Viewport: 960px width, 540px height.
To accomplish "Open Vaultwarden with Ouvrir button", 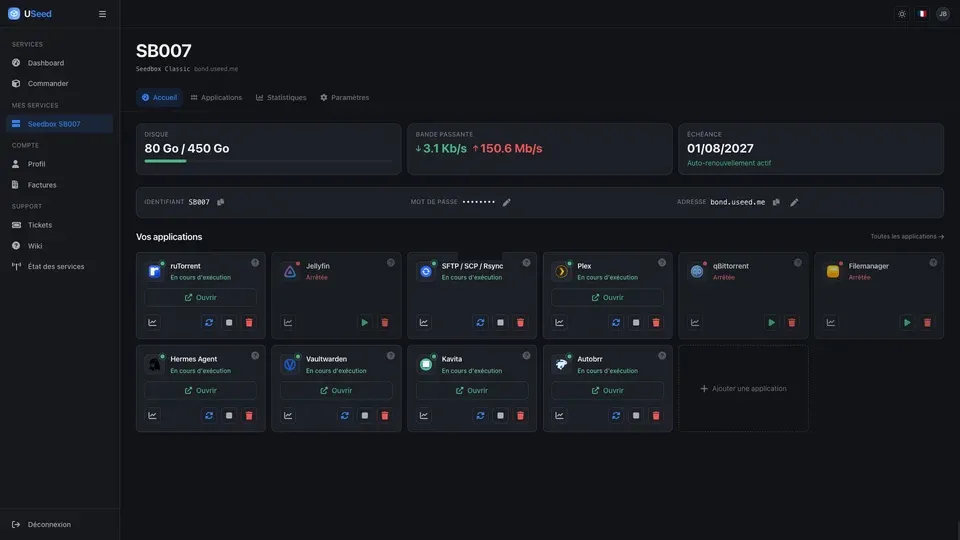I will (336, 391).
